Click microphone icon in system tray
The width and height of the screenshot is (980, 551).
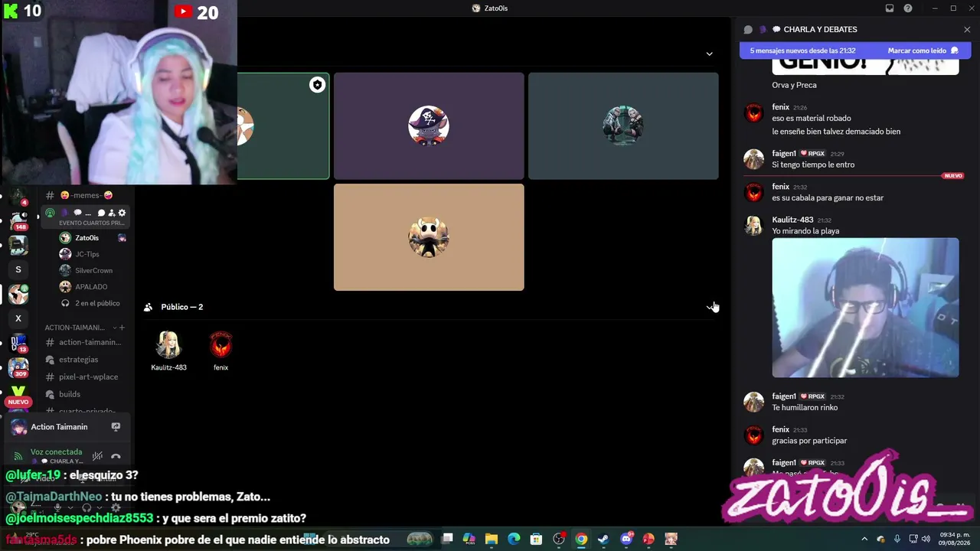897,539
